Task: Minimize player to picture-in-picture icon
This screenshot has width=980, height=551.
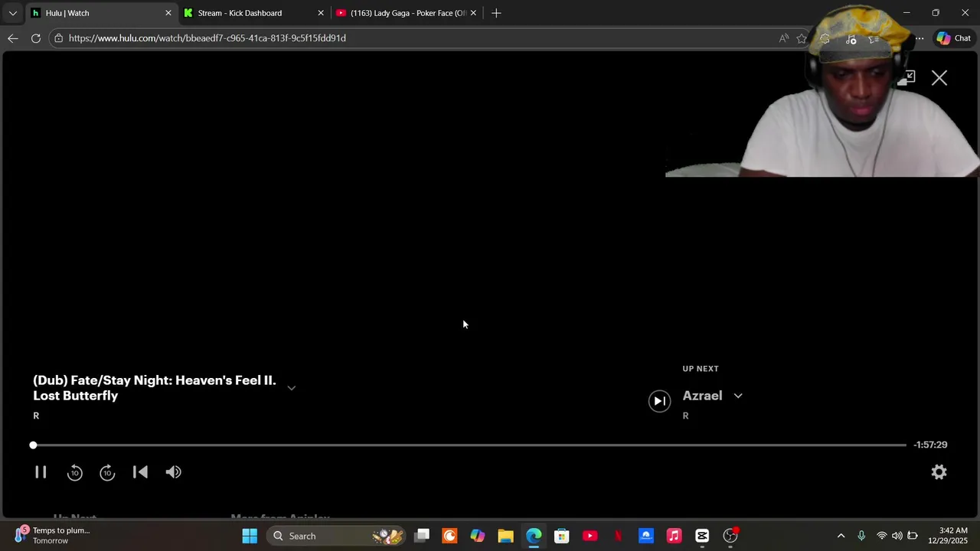Action: [x=906, y=77]
